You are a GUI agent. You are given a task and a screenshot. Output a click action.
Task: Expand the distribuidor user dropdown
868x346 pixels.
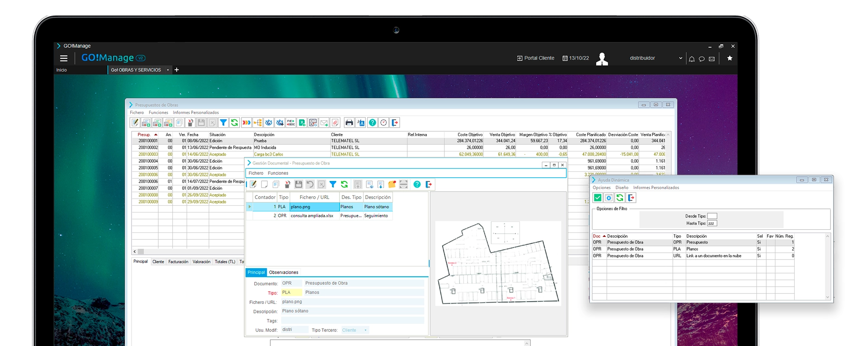[680, 58]
